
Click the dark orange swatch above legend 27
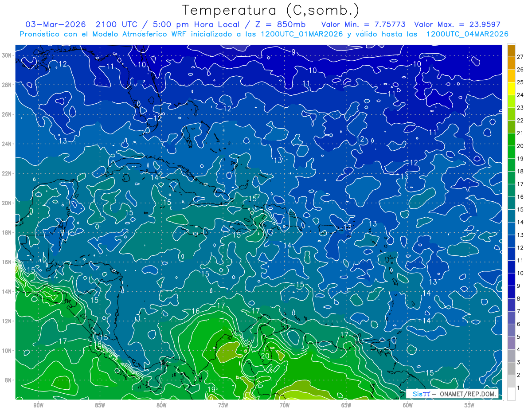[x=511, y=51]
